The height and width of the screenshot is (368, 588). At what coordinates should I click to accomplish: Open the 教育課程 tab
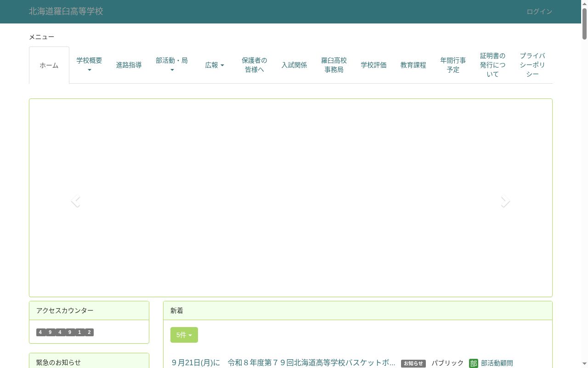[413, 65]
